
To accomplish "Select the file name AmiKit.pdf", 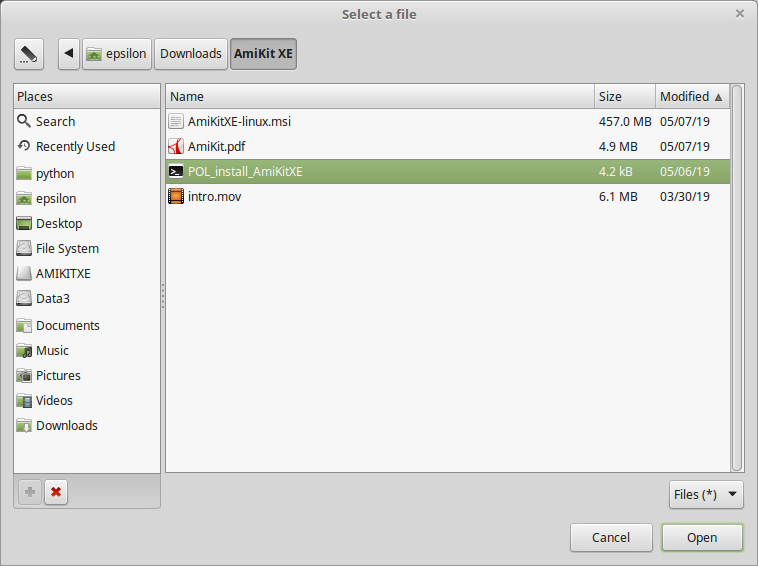I will 217,146.
